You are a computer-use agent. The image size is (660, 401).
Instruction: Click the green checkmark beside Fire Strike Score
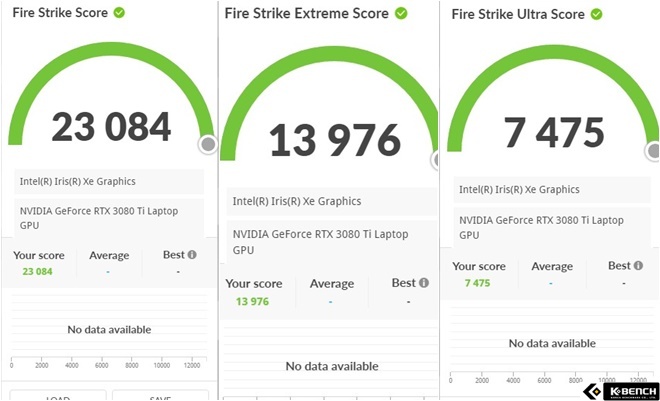(x=119, y=13)
